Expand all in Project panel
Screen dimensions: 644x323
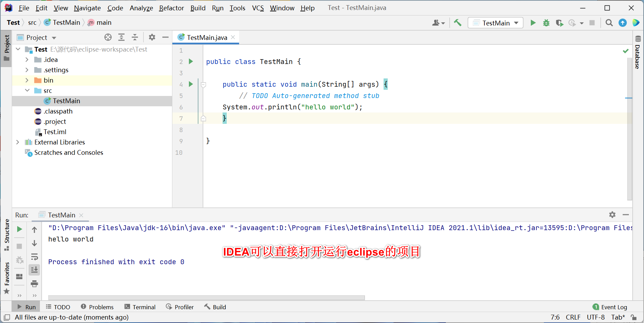[121, 37]
